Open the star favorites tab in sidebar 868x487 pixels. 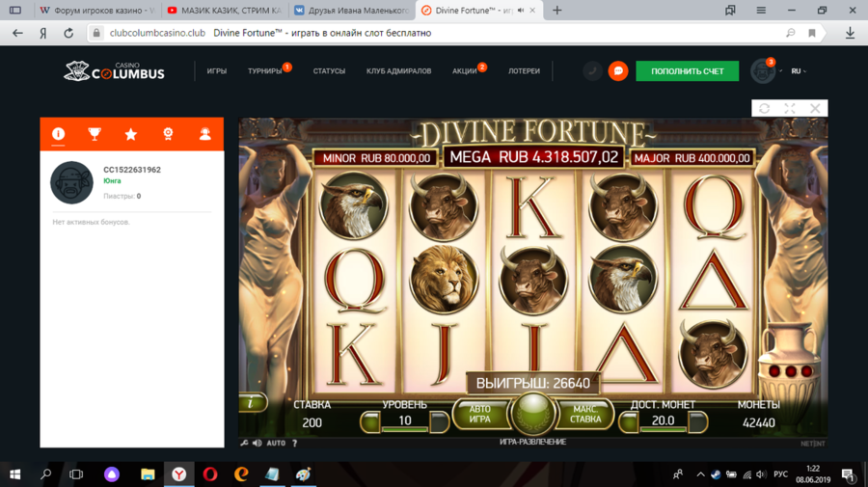(131, 134)
